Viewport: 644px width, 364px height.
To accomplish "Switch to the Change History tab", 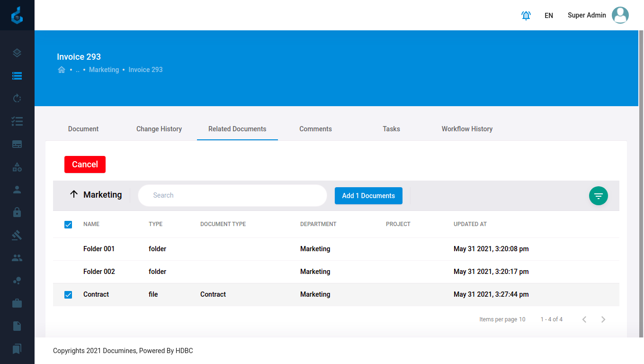I will tap(159, 129).
